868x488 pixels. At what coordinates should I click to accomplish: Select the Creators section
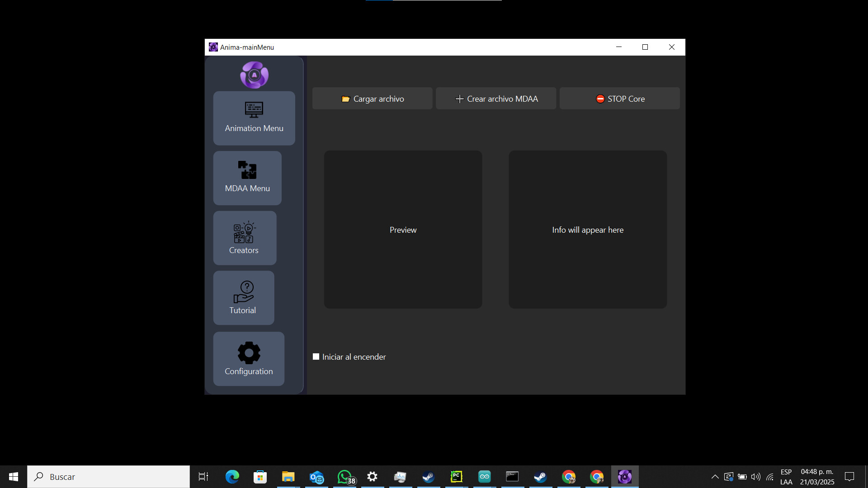click(x=244, y=238)
